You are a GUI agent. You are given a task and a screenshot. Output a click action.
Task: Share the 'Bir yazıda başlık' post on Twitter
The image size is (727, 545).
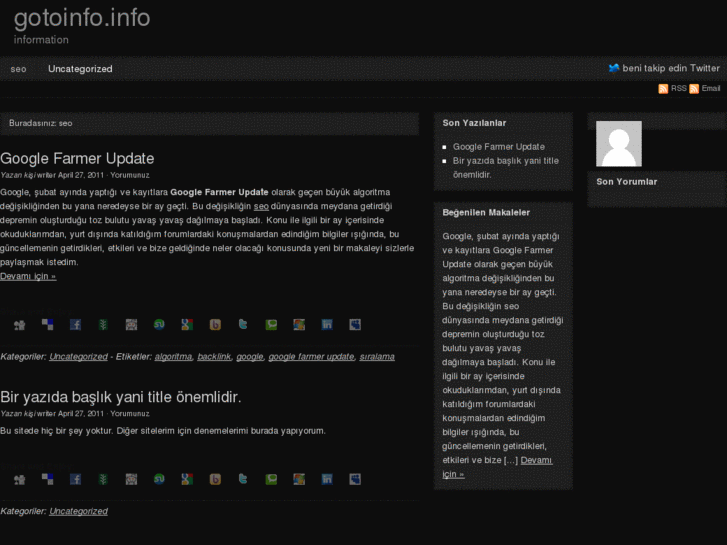[x=243, y=479]
